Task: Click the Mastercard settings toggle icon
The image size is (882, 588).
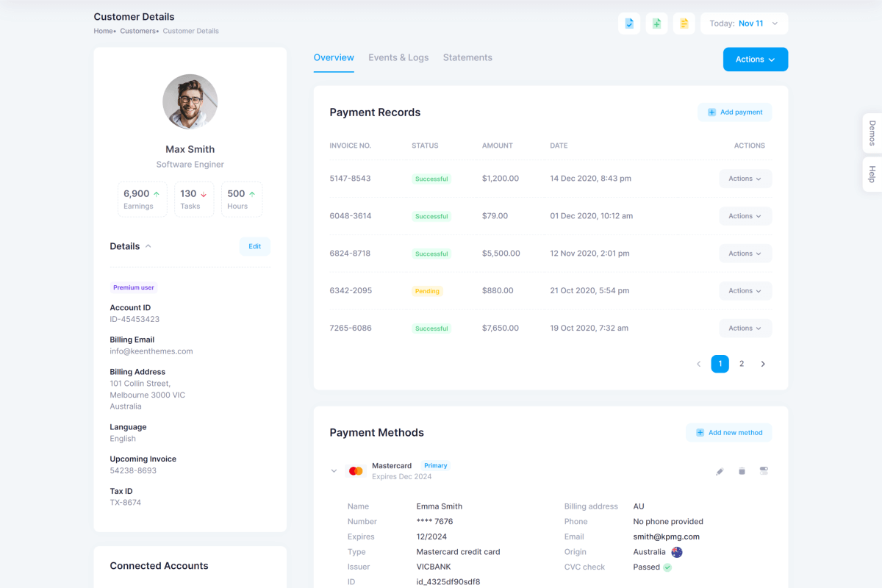Action: coord(764,471)
